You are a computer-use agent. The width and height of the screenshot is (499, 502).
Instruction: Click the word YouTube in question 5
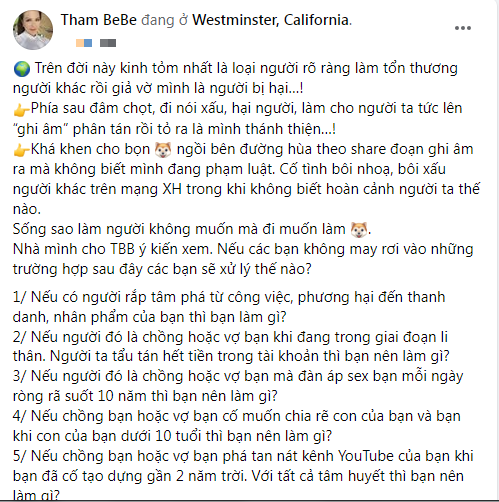(366, 456)
